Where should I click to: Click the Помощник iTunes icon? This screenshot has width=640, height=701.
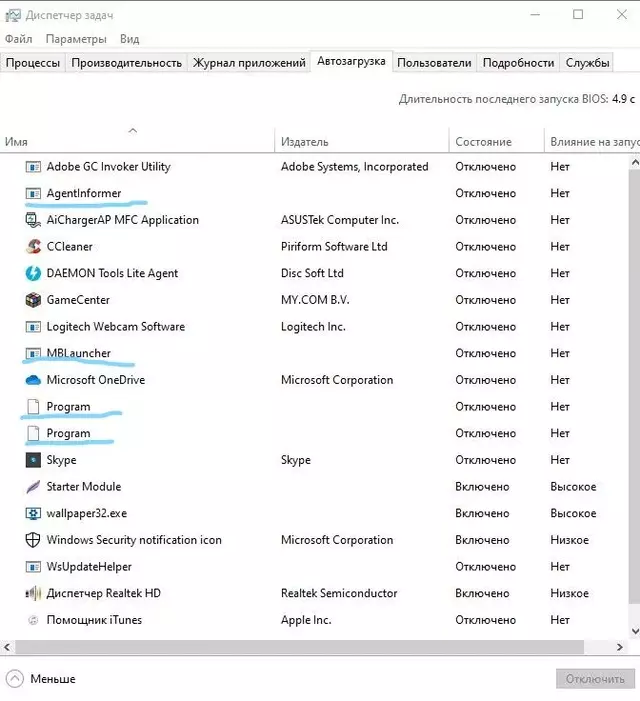coord(33,620)
